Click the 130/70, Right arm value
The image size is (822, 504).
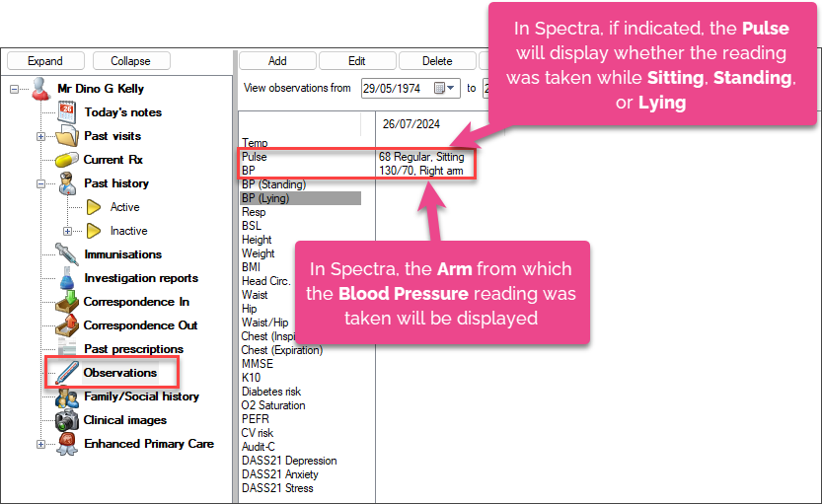tap(421, 171)
